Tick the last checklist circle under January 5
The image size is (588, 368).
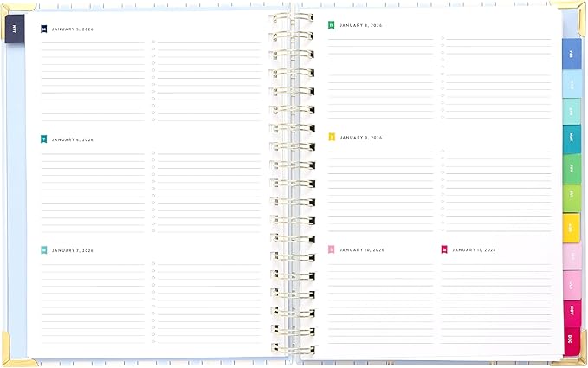(154, 120)
